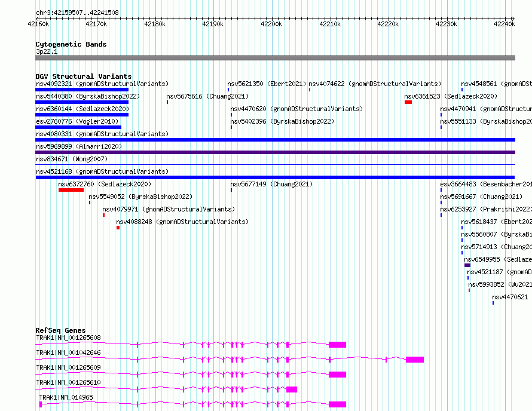Viewport: 532px width, 411px height.
Task: Click the 42160k ruler tick label
Action: pyautogui.click(x=38, y=24)
